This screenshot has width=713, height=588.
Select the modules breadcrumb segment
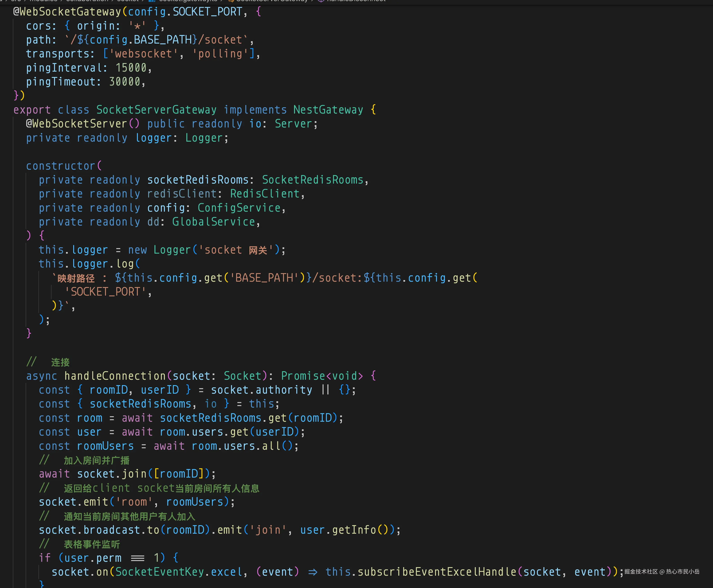[43, 1]
